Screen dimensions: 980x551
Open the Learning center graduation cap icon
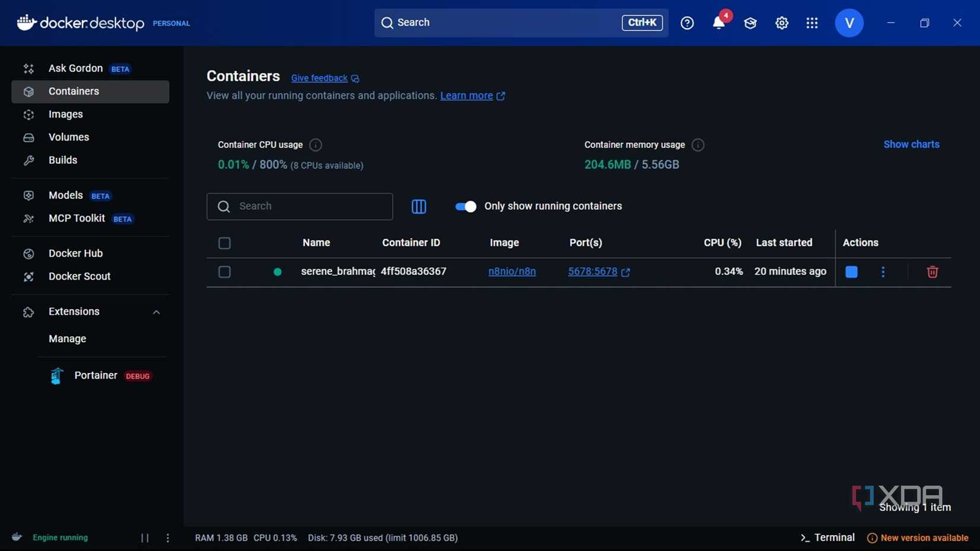point(750,23)
